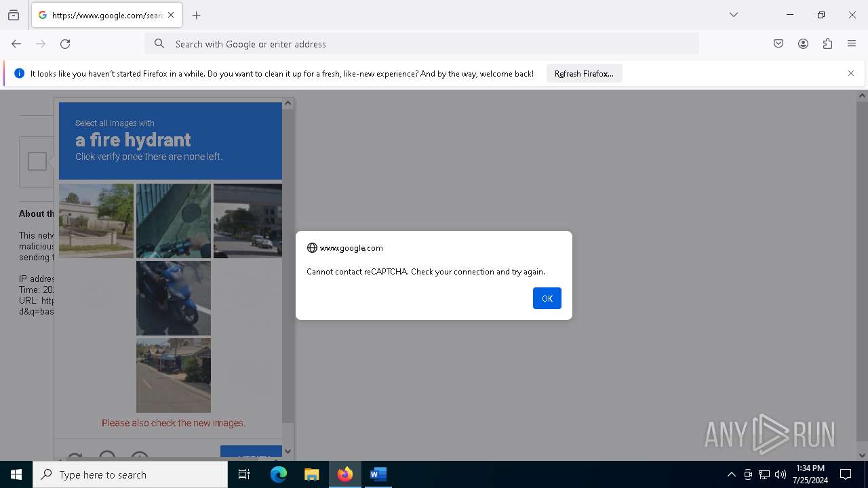The height and width of the screenshot is (488, 868).
Task: Reload the current page
Action: [65, 44]
